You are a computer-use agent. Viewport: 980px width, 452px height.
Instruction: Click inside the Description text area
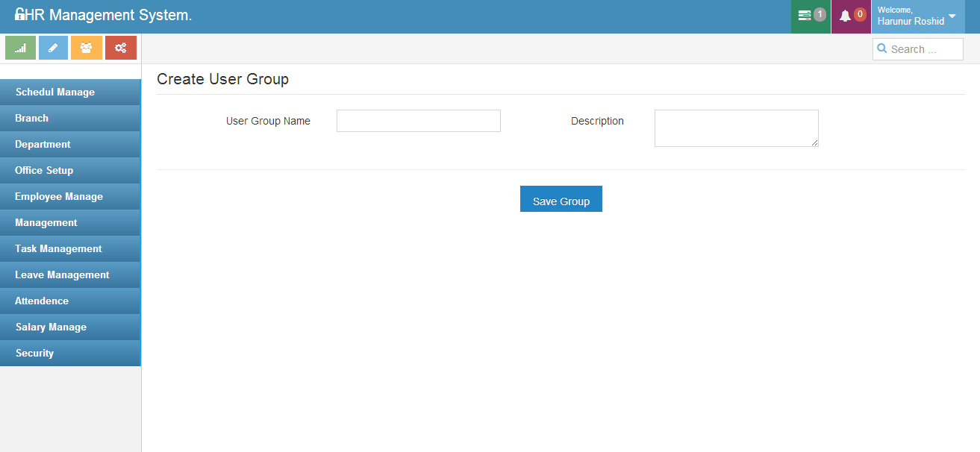(736, 128)
